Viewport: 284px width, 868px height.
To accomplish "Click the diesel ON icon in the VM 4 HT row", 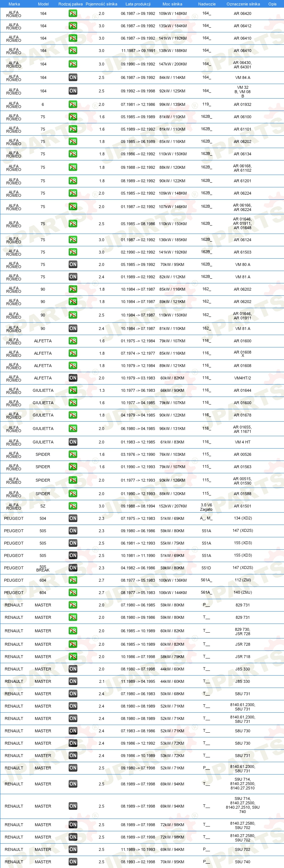I will 73,442.
